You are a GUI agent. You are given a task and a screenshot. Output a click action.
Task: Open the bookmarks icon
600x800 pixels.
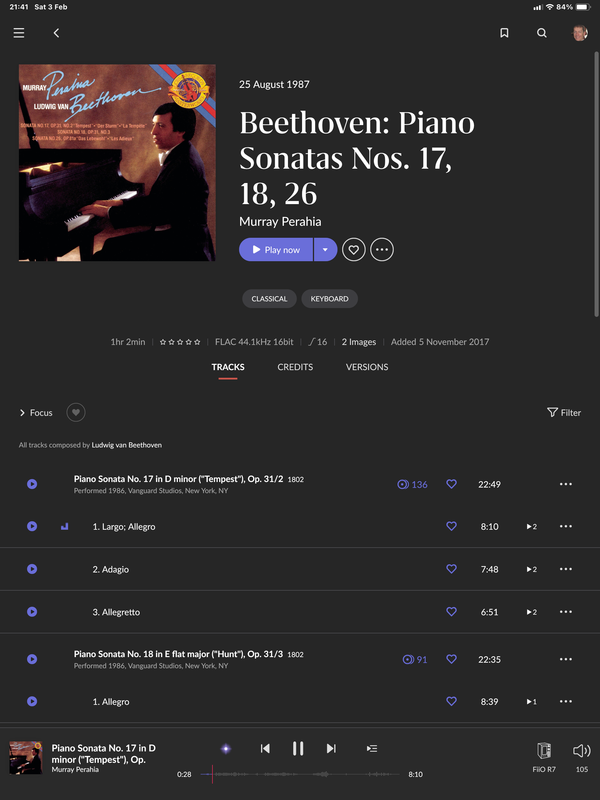pyautogui.click(x=504, y=33)
